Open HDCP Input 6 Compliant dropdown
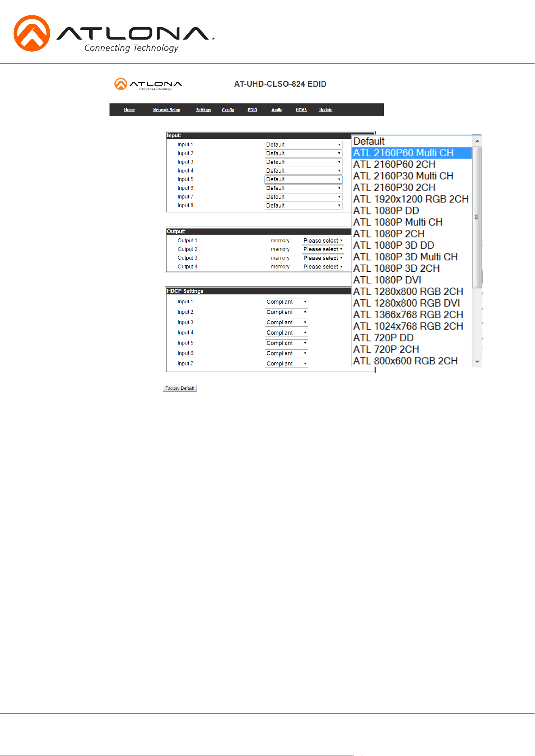Screen dimensions: 535x756 pos(286,353)
